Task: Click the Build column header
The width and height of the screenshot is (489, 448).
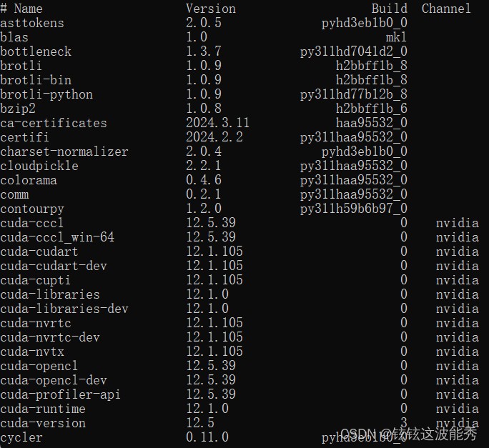Action: pos(389,9)
